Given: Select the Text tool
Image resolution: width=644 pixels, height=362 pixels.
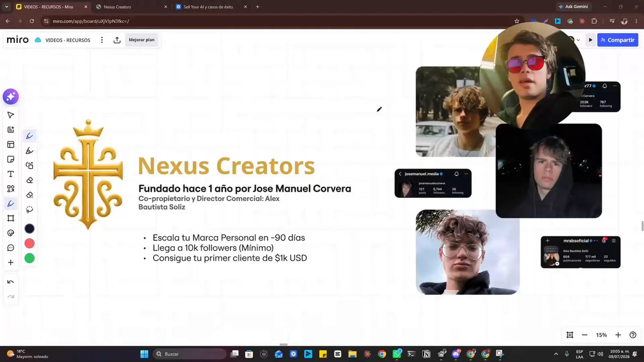Looking at the screenshot, I should pos(11,174).
